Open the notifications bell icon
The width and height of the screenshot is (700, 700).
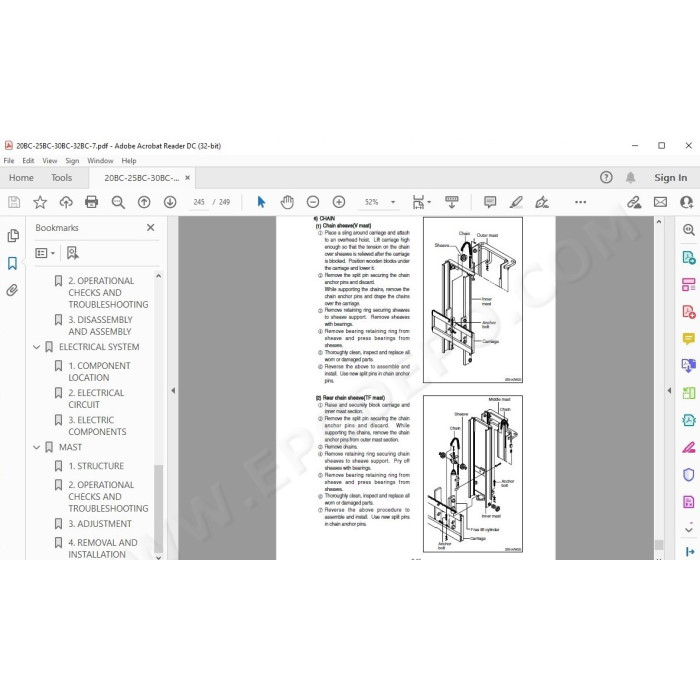point(630,178)
